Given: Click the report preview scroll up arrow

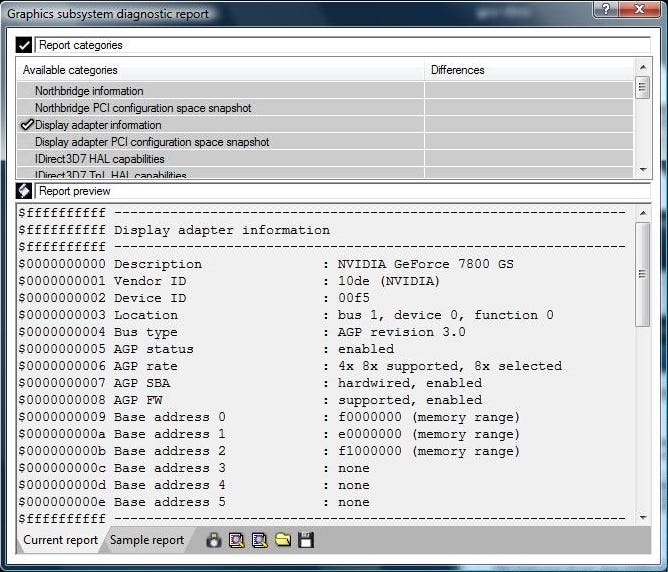Looking at the screenshot, I should (643, 213).
